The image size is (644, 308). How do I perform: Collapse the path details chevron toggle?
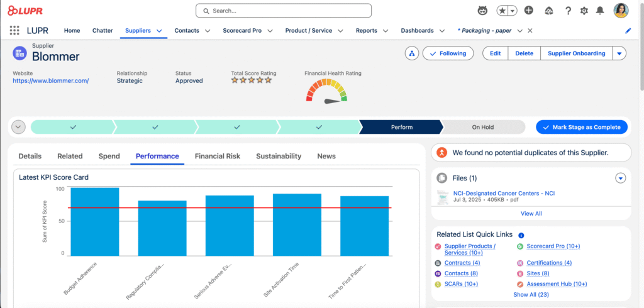tap(18, 127)
